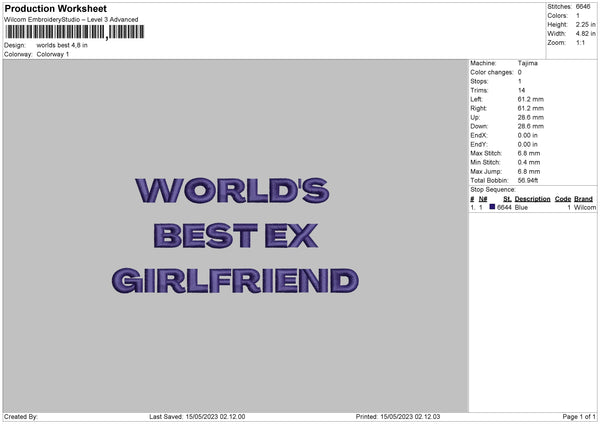The width and height of the screenshot is (600, 424).
Task: Select the GIRLFRIEND text in the design preview
Action: tap(235, 281)
